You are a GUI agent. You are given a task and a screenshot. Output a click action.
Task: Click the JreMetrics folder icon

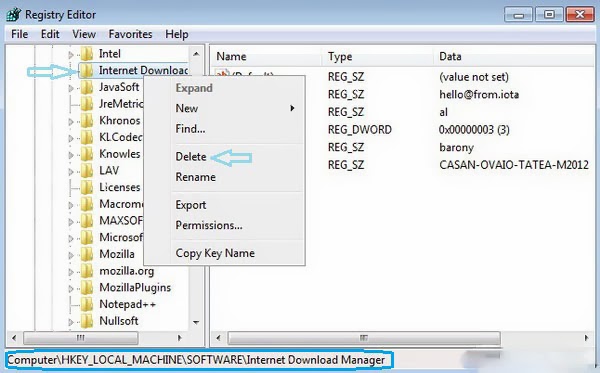tap(87, 104)
